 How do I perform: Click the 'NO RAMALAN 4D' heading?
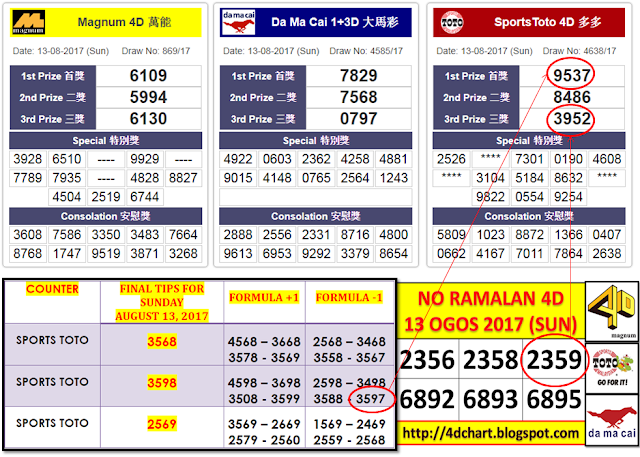(x=491, y=299)
